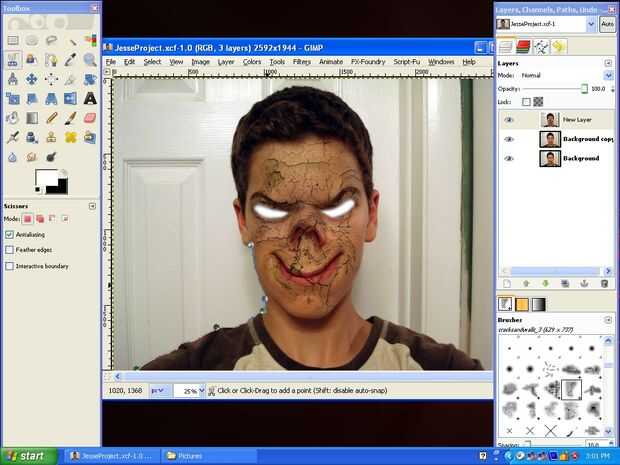
Task: Select the Fuzzy Select wand tool
Action: click(x=71, y=40)
